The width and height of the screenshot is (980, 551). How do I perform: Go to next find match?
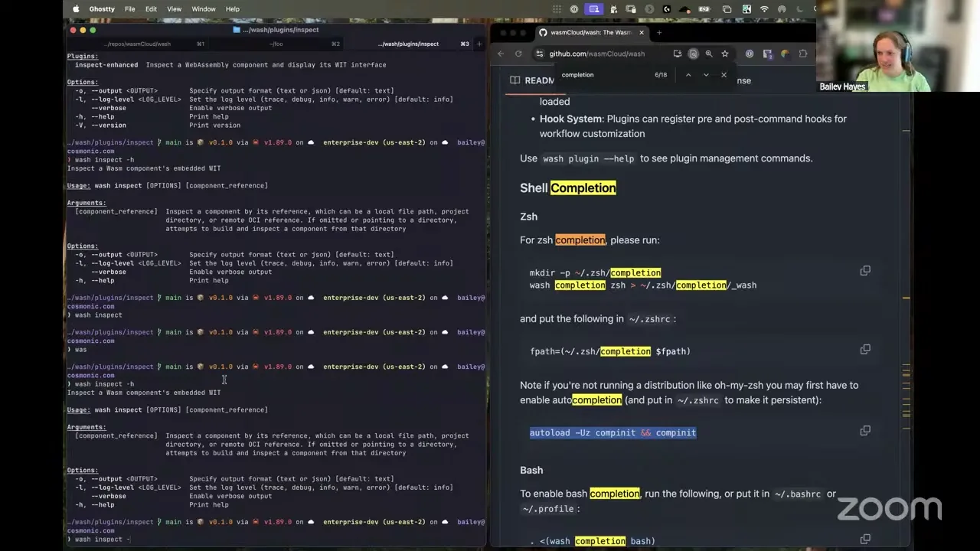pyautogui.click(x=706, y=75)
